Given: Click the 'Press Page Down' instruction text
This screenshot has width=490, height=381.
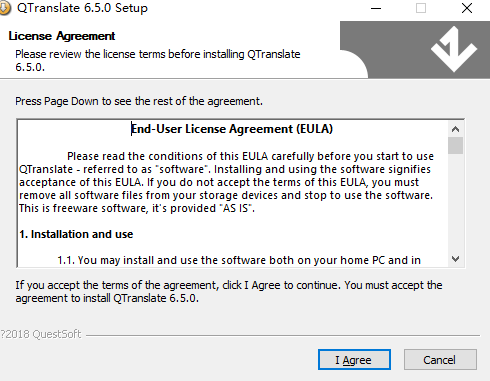Looking at the screenshot, I should [139, 101].
